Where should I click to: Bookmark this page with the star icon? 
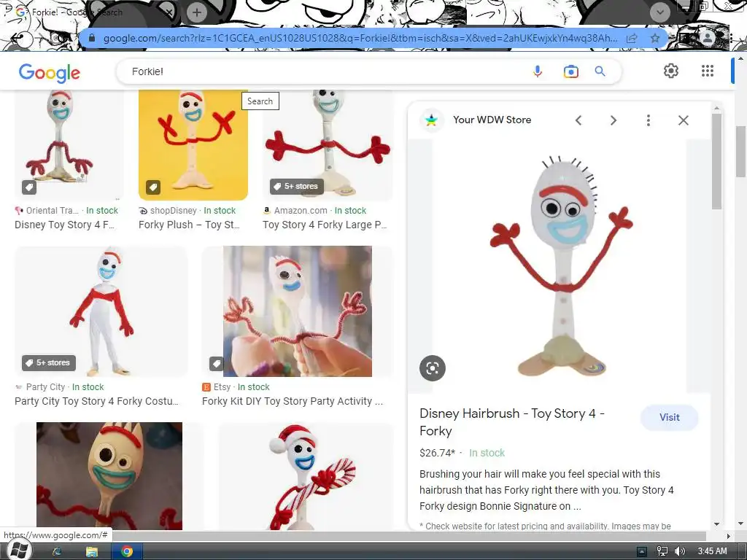[x=655, y=38]
